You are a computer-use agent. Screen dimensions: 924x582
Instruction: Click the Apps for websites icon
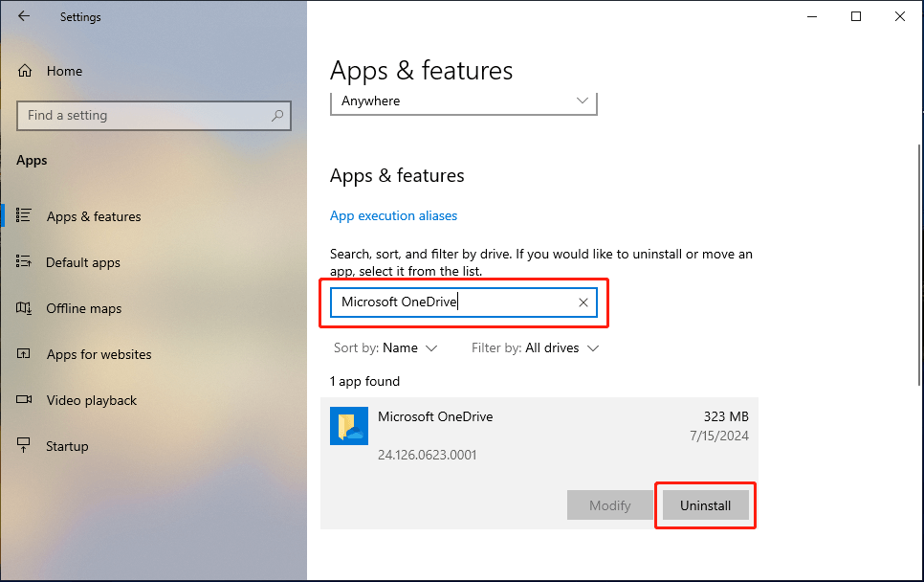(24, 354)
